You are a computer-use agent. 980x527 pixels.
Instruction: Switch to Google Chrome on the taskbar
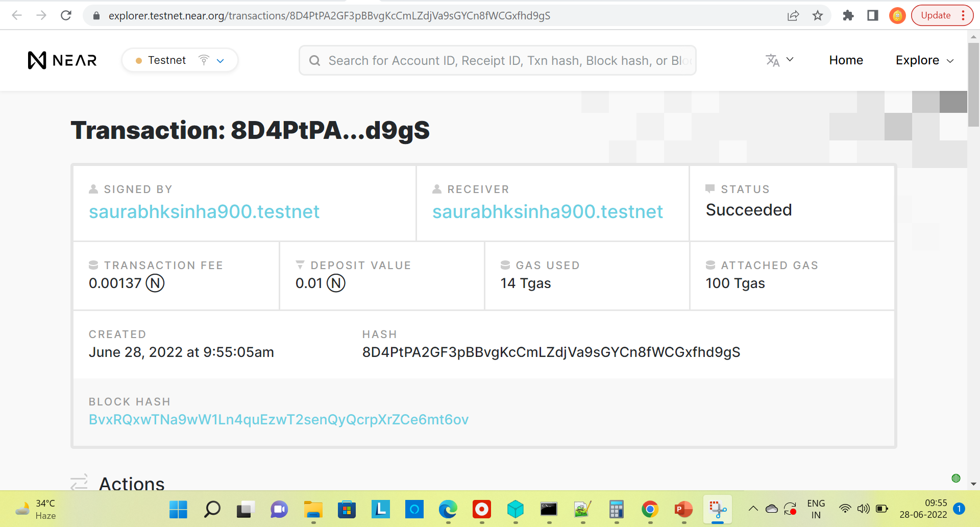pyautogui.click(x=650, y=509)
